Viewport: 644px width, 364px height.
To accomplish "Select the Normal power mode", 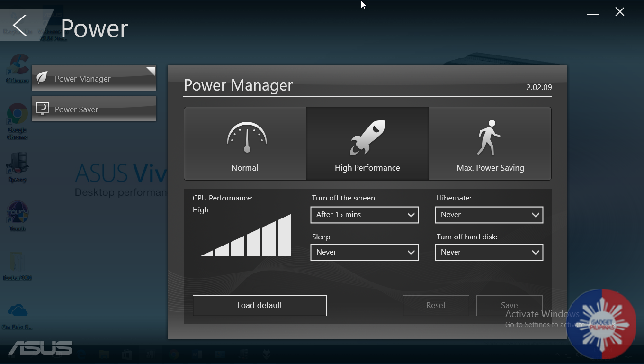I will [x=245, y=144].
